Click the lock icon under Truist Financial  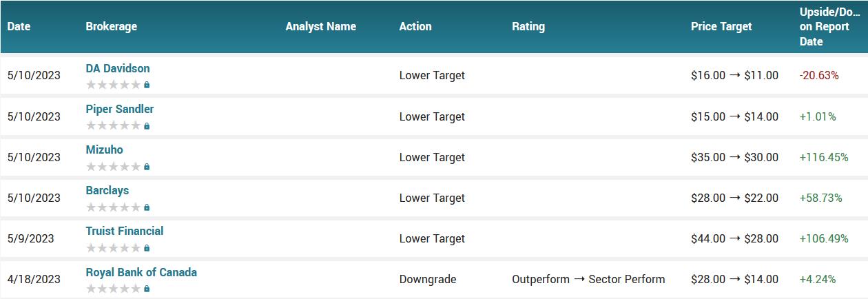point(147,248)
